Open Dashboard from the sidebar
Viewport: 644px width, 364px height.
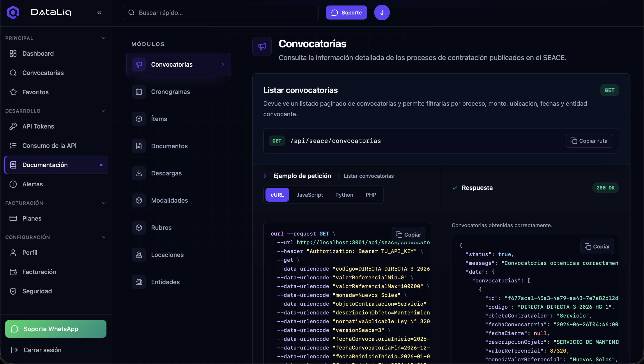coord(56,53)
